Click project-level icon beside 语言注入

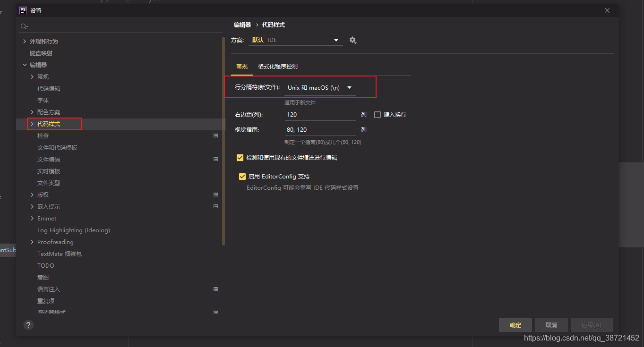[x=216, y=289]
